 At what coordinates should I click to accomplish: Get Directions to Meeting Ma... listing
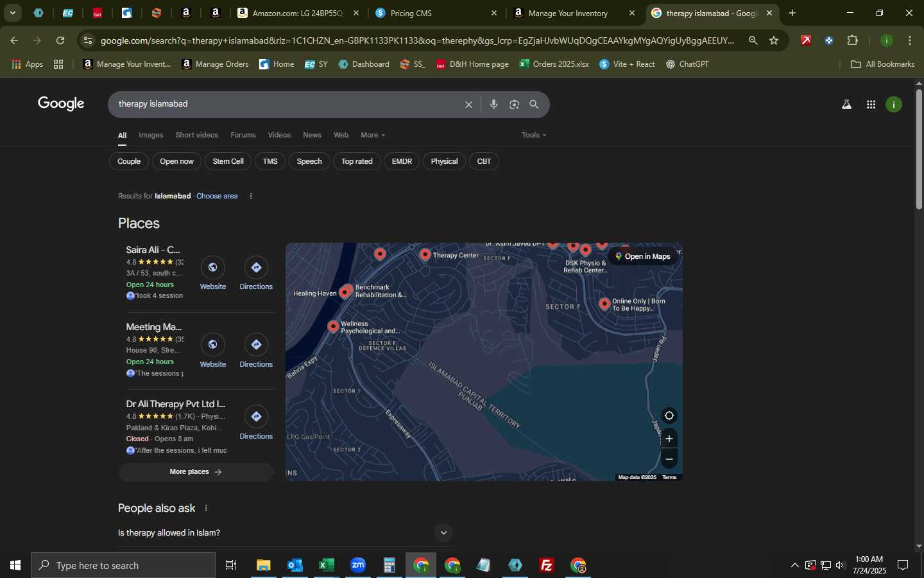coord(256,351)
